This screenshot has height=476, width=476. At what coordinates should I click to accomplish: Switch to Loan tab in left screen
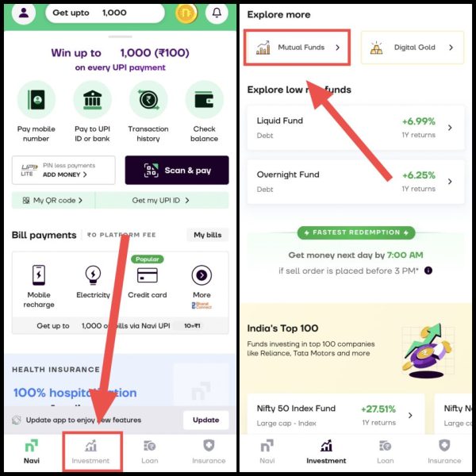[149, 452]
